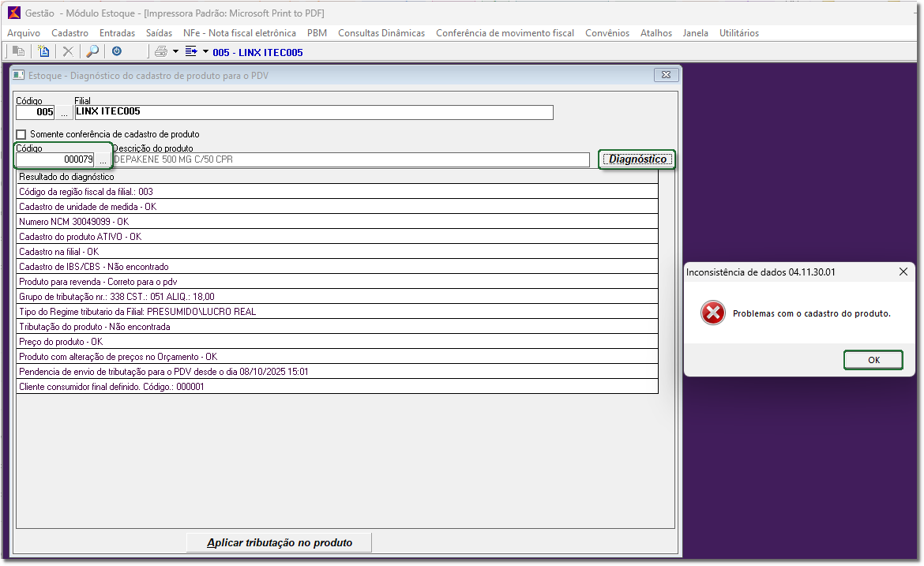Image resolution: width=924 pixels, height=566 pixels.
Task: Select row Numero NCM 30049099 - OK
Action: (x=337, y=222)
